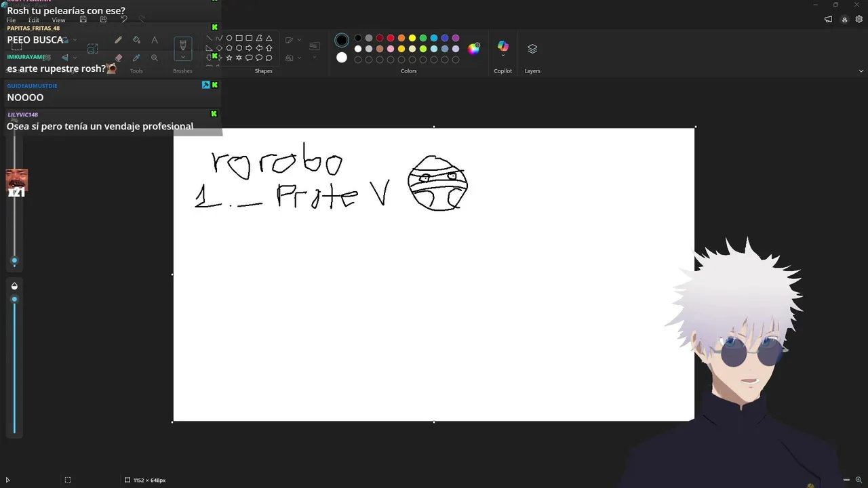Screen dimensions: 868x488
Task: Choose the Six-point star shape
Action: (239, 58)
